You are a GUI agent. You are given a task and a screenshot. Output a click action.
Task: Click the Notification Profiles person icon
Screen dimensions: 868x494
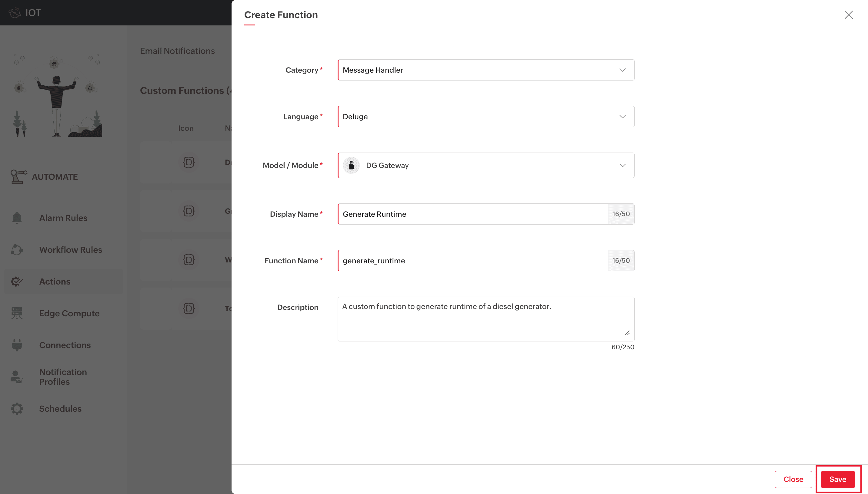[17, 377]
